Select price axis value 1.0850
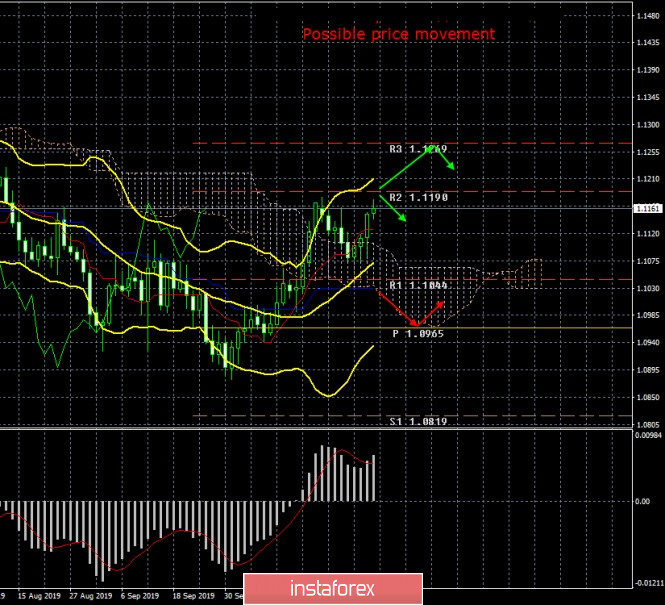Screen dimensions: 665x605 (x=648, y=398)
